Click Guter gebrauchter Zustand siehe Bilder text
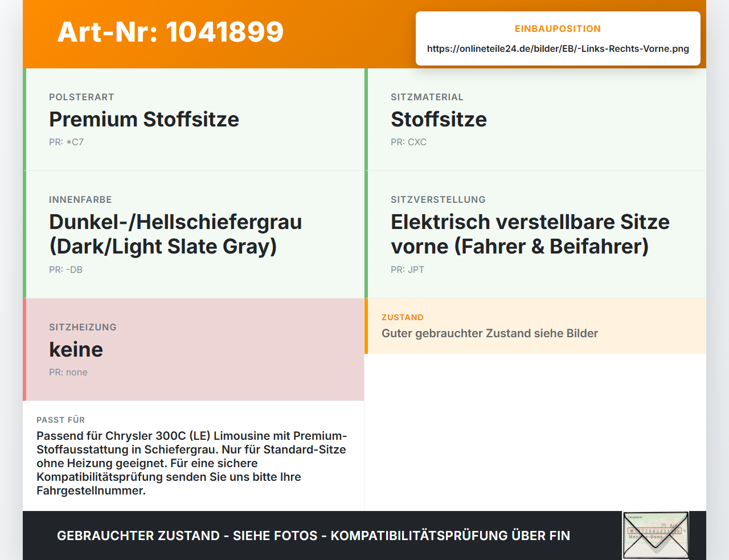This screenshot has height=560, width=729. point(490,333)
